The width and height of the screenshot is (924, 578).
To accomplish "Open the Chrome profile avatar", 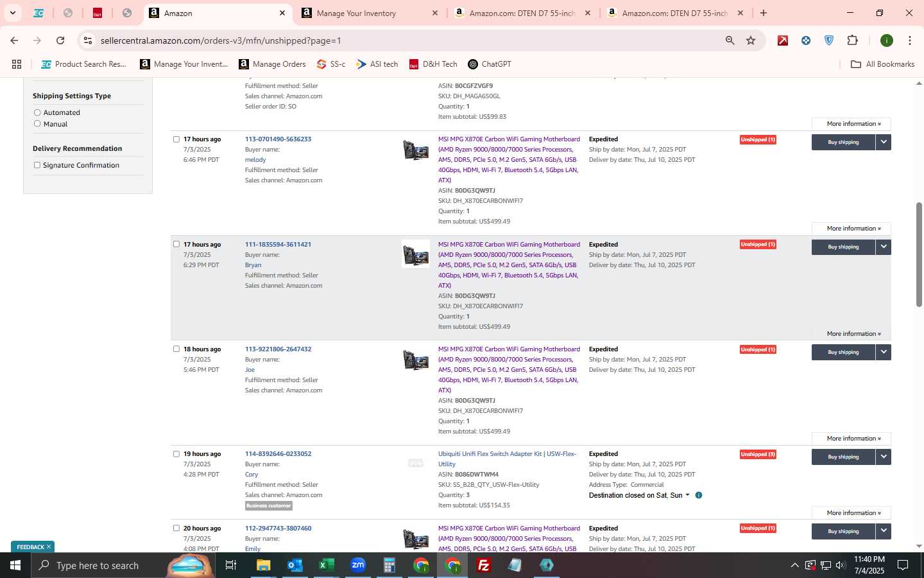I will 887,40.
